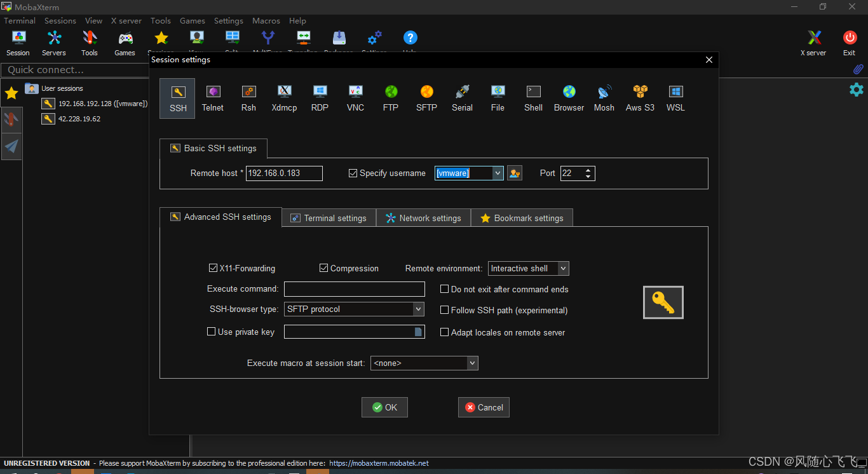This screenshot has height=474, width=868.
Task: Select the Shell session type
Action: [x=533, y=98]
